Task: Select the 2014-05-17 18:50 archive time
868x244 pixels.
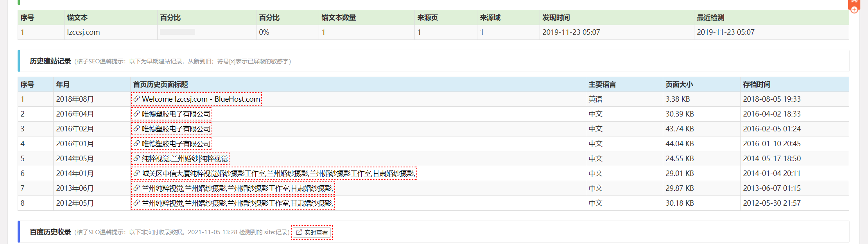Action: (x=794, y=159)
